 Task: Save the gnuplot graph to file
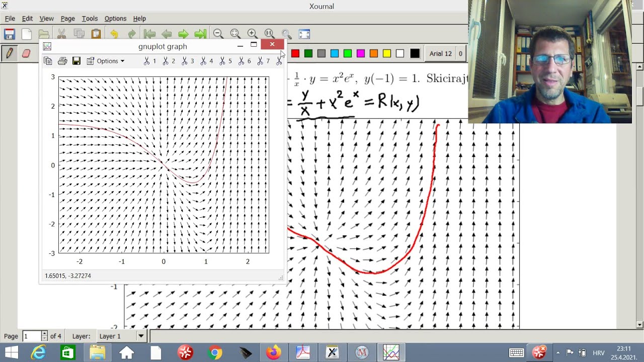(76, 61)
